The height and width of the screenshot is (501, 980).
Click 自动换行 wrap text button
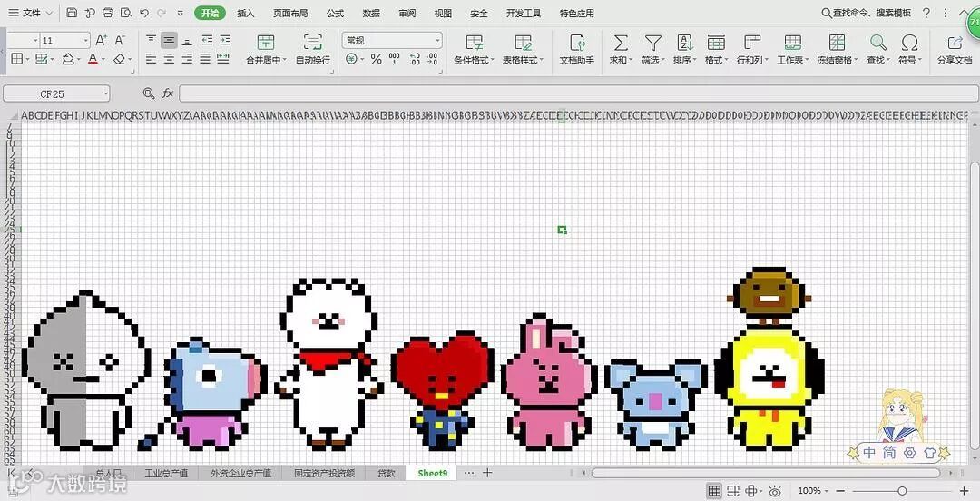pos(312,49)
